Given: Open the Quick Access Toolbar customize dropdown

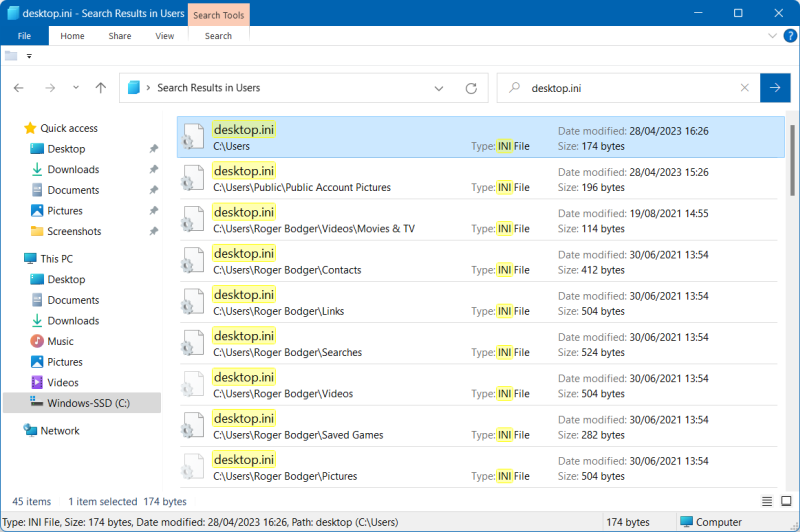Looking at the screenshot, I should (30, 56).
